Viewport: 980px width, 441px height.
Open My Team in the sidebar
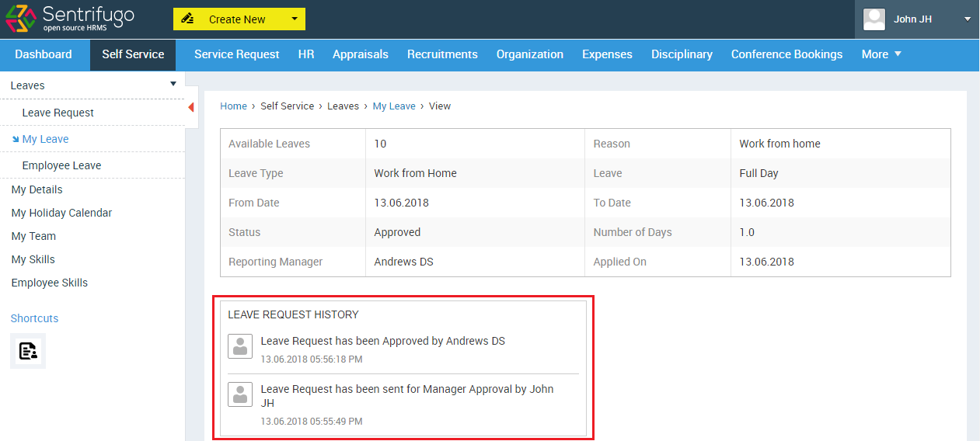[33, 236]
